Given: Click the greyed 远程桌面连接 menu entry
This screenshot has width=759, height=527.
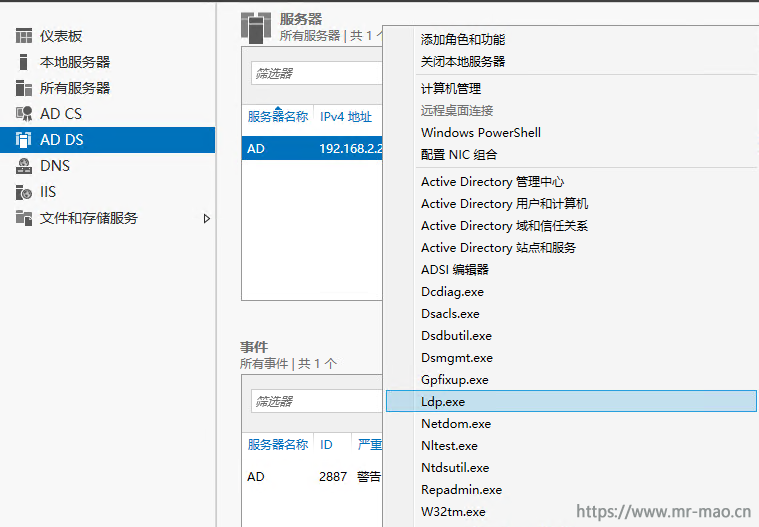Looking at the screenshot, I should pos(457,111).
